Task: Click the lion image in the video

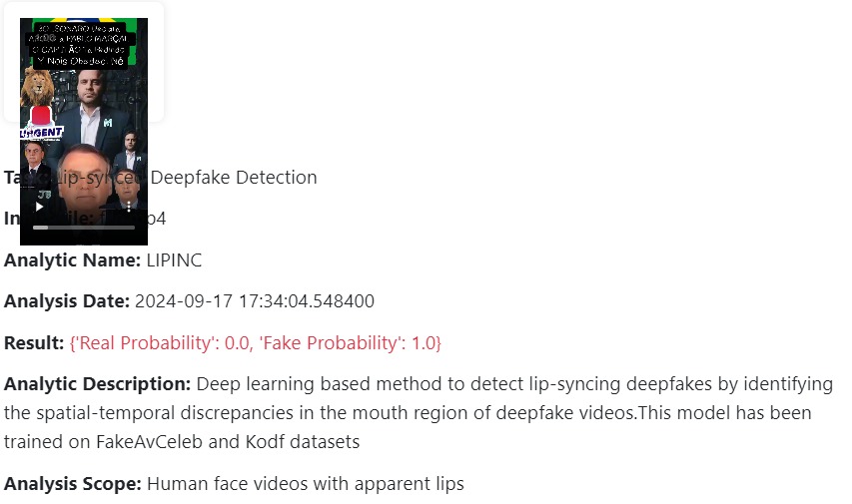Action: [38, 86]
